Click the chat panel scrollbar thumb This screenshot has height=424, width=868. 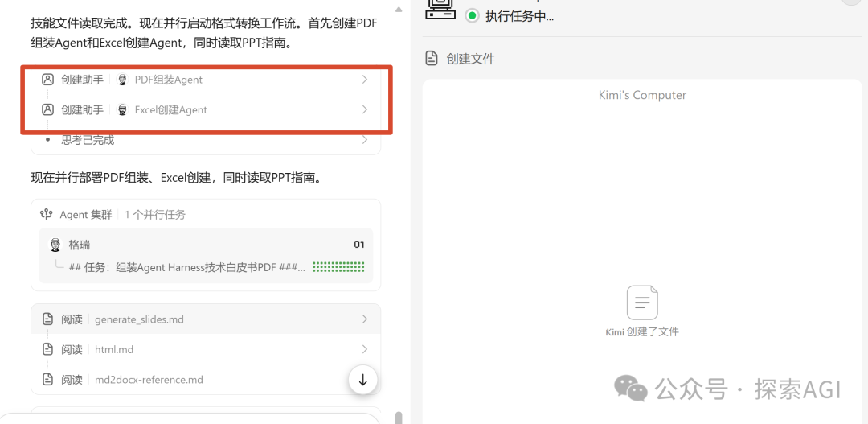point(399,417)
